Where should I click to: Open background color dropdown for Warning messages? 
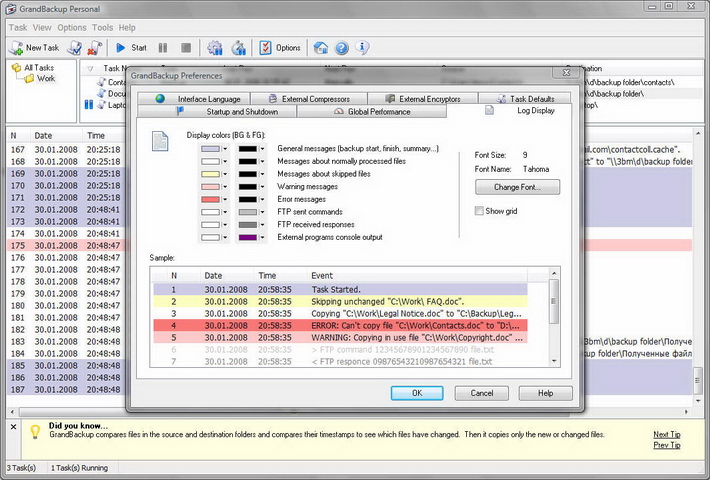coord(225,187)
